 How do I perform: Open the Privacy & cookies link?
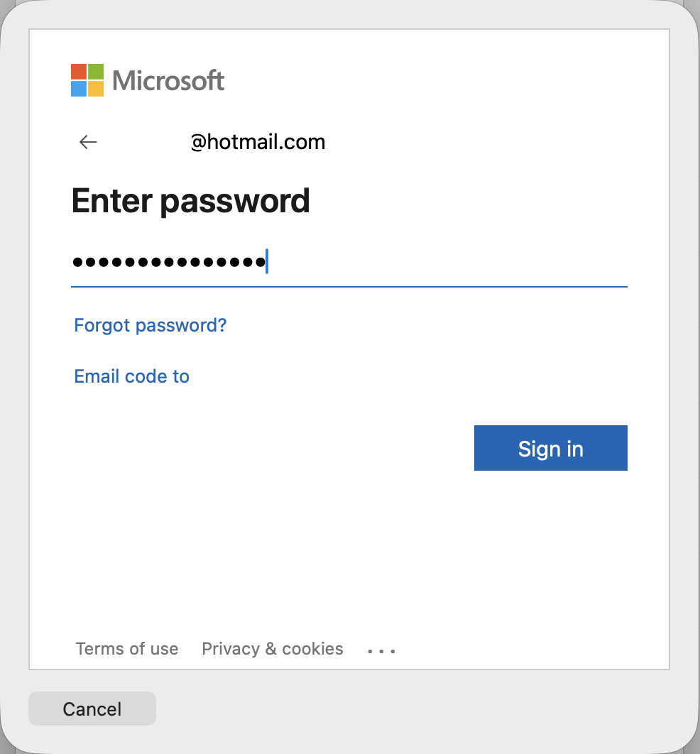click(x=273, y=649)
